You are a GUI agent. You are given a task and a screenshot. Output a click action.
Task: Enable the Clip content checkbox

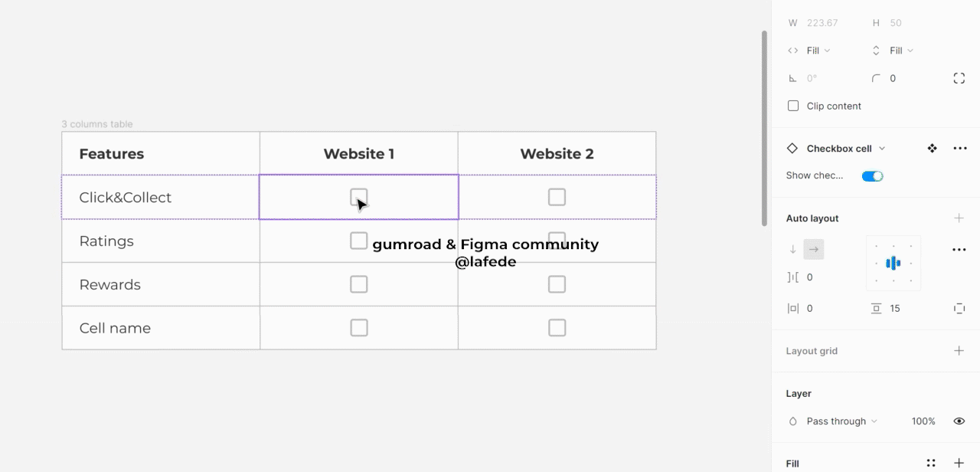tap(793, 106)
